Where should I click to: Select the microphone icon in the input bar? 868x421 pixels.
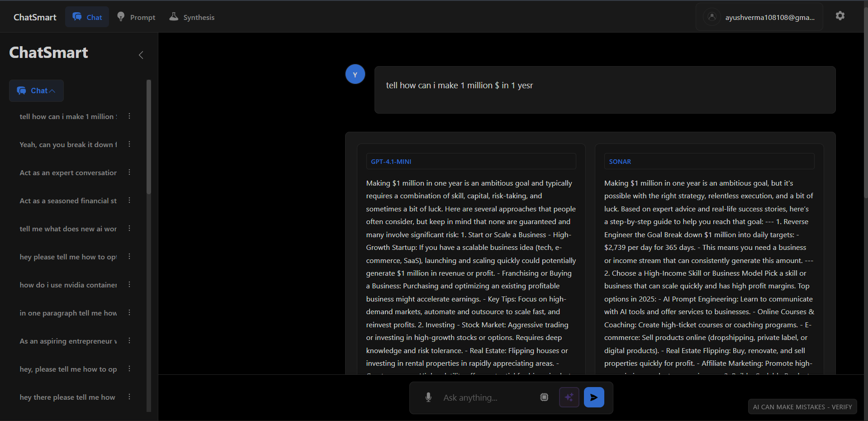coord(428,397)
